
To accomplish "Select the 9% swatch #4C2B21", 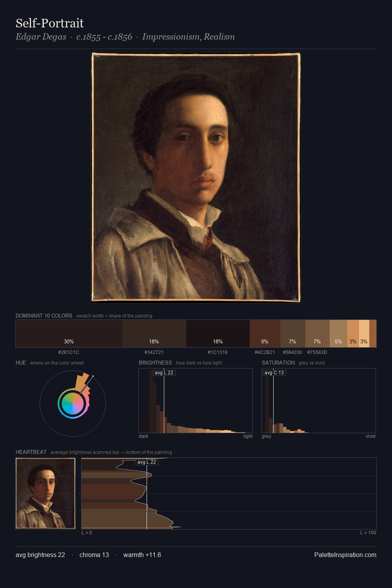I will tap(265, 334).
